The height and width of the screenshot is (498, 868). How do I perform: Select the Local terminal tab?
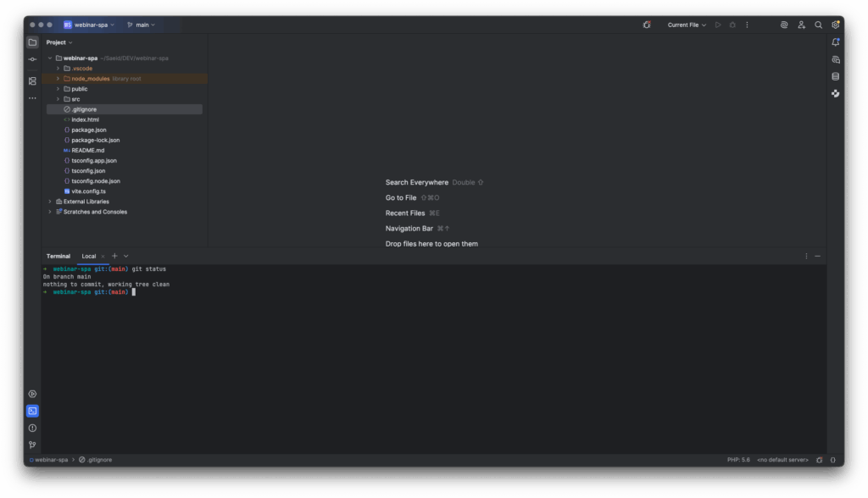click(89, 256)
